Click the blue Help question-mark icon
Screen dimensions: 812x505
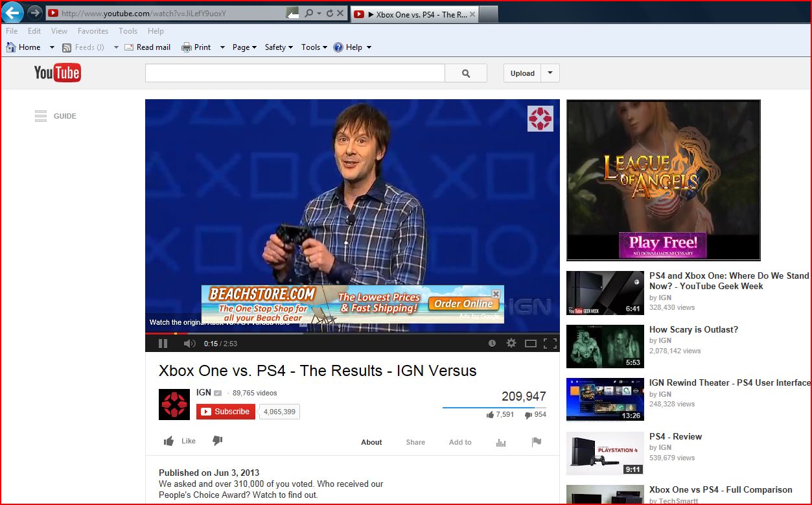pos(338,47)
